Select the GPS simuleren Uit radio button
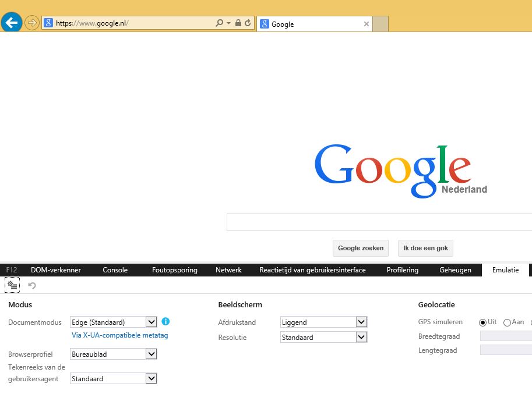This screenshot has width=532, height=408. coord(482,322)
